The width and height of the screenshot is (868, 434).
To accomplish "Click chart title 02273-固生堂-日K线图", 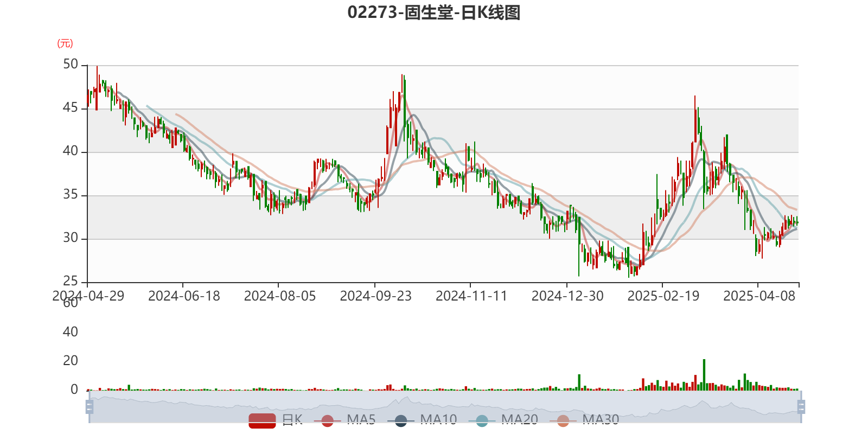I will (434, 12).
